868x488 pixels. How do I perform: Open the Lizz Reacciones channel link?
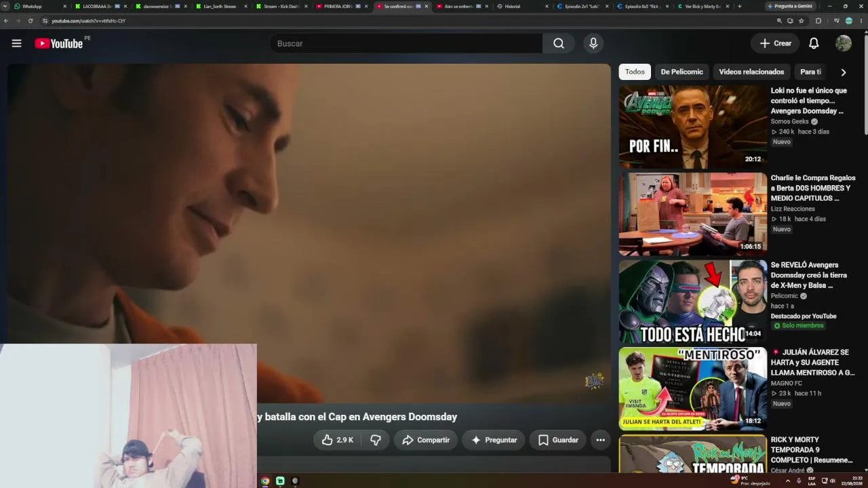793,209
